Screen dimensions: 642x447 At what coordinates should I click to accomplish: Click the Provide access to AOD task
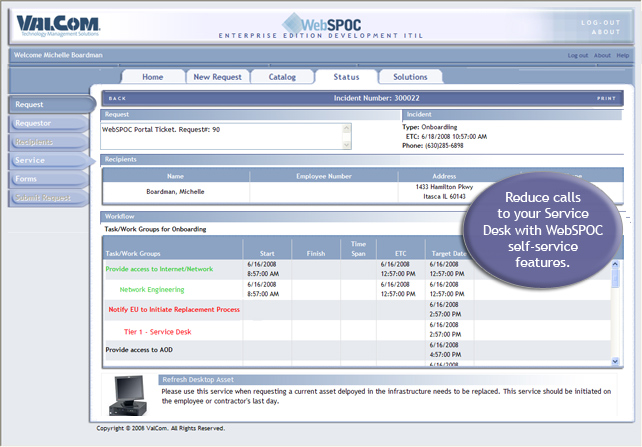[139, 350]
